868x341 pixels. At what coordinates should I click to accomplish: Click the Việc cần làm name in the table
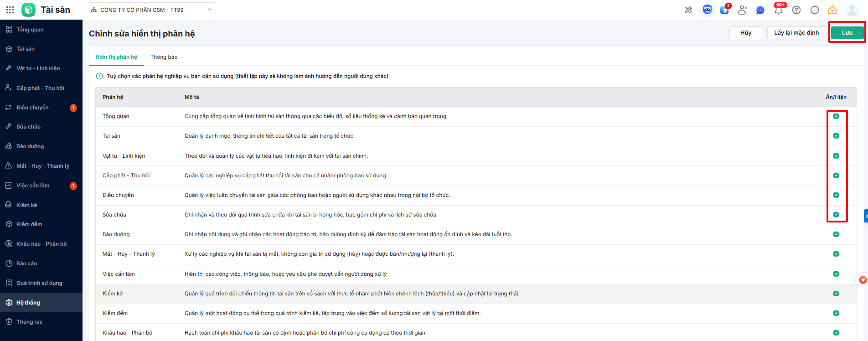(x=119, y=274)
